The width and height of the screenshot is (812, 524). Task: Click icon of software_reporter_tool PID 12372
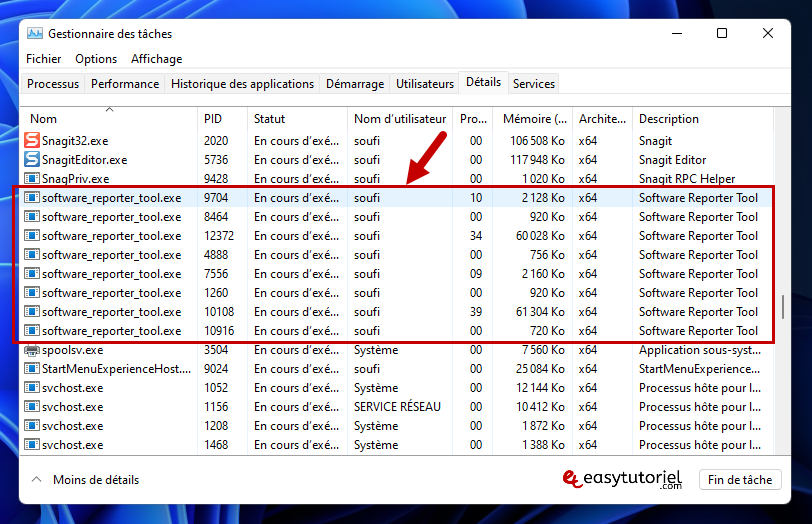[32, 236]
